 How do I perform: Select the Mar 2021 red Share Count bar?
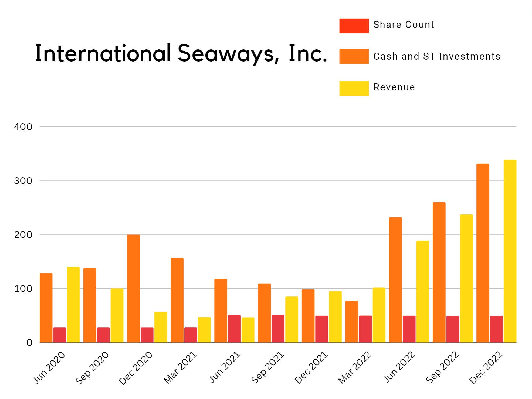tap(191, 335)
